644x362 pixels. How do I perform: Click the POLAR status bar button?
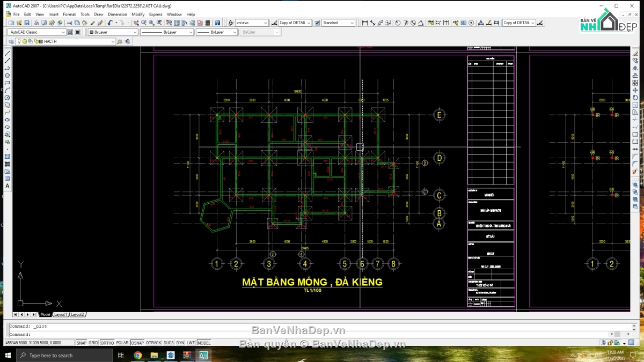coord(122,343)
